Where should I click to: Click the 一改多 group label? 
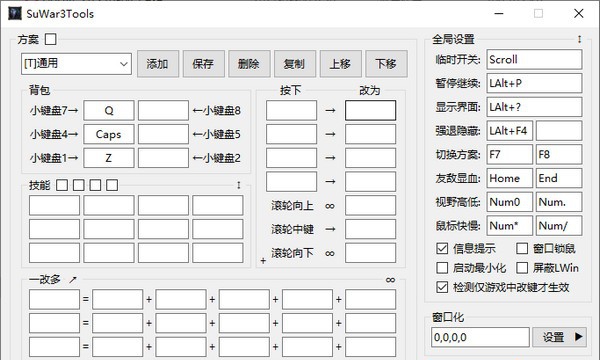click(45, 280)
